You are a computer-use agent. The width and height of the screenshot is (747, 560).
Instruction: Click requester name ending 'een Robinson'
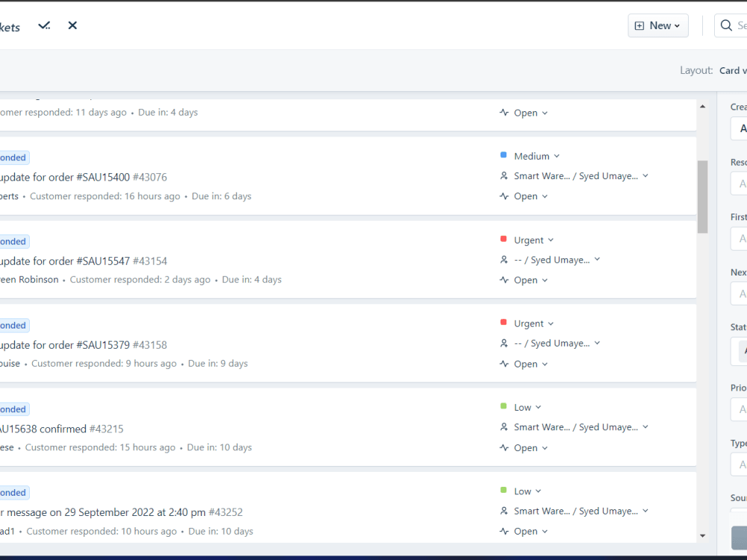(x=29, y=279)
